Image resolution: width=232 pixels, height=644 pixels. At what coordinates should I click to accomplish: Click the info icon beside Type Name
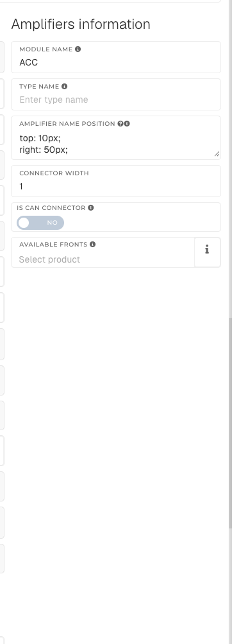64,87
